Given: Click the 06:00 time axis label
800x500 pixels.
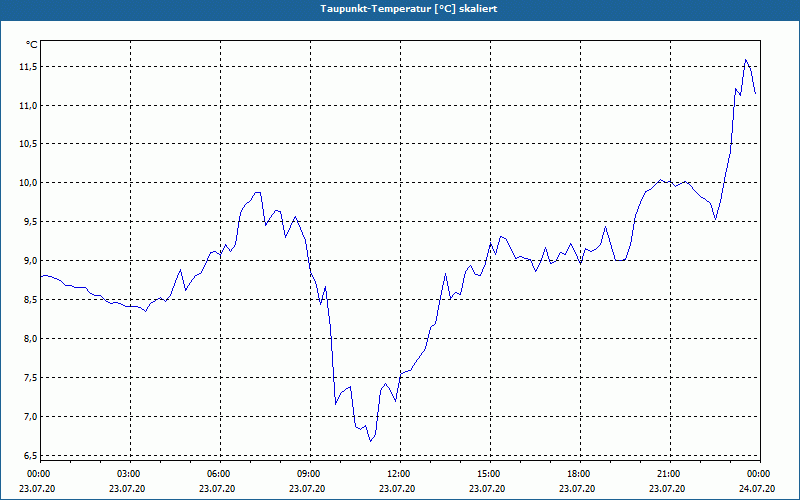Looking at the screenshot, I should click(217, 474).
